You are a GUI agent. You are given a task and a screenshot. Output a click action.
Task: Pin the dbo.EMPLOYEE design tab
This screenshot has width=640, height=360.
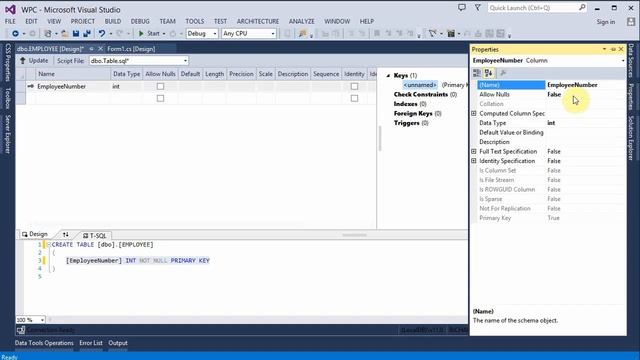[x=91, y=49]
